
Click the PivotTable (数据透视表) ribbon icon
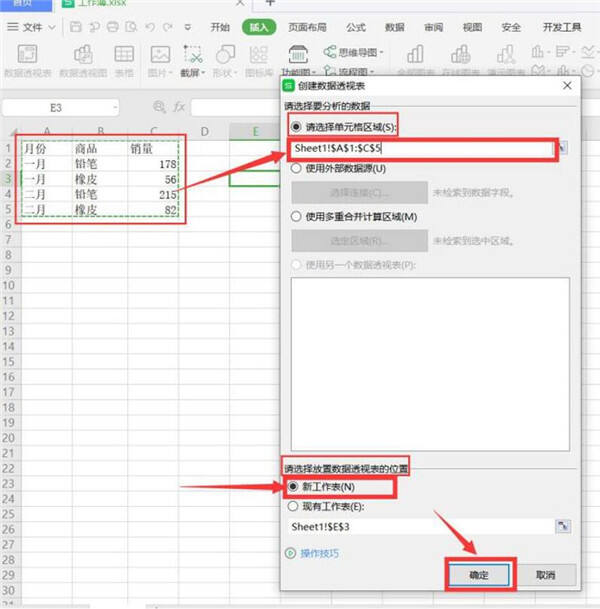(27, 54)
